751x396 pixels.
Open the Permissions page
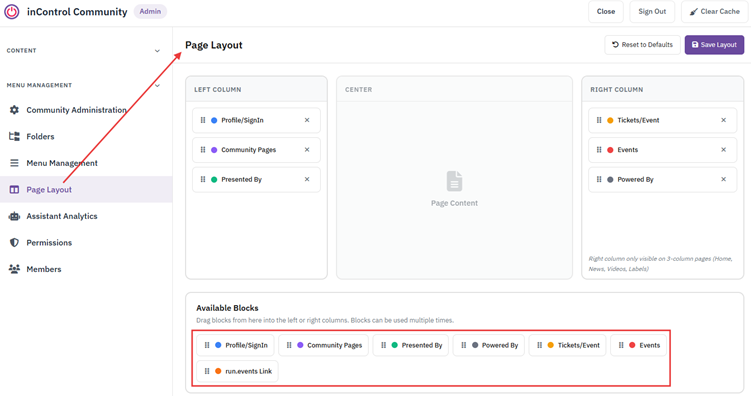(86, 243)
